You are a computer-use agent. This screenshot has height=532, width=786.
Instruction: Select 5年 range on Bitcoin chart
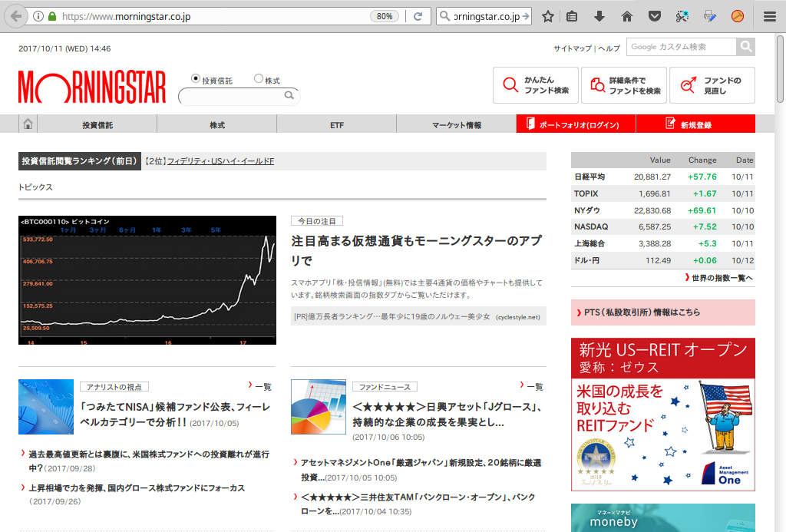(216, 230)
